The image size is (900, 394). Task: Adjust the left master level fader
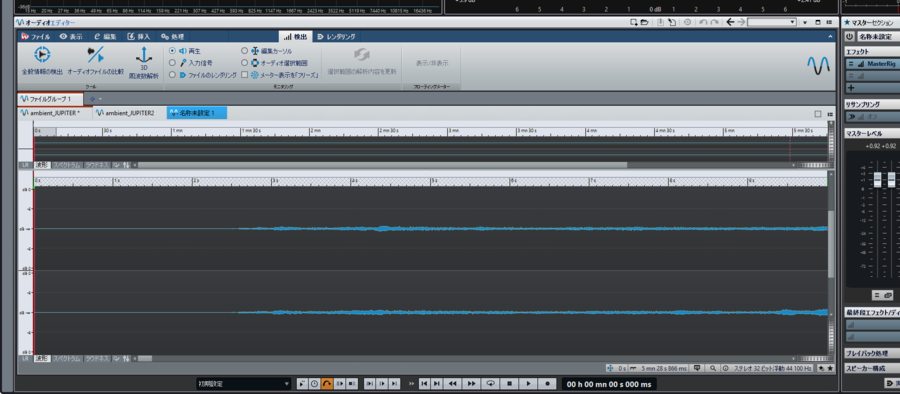(877, 180)
